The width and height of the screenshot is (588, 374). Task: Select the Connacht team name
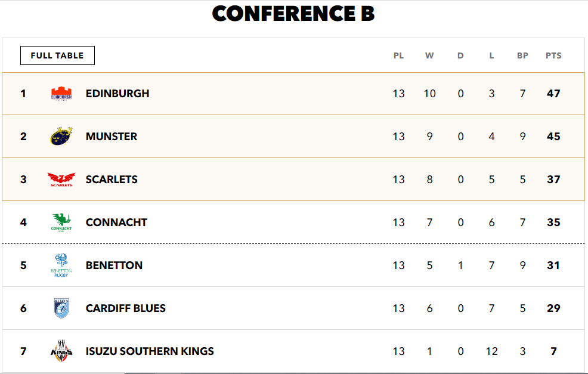coord(116,222)
